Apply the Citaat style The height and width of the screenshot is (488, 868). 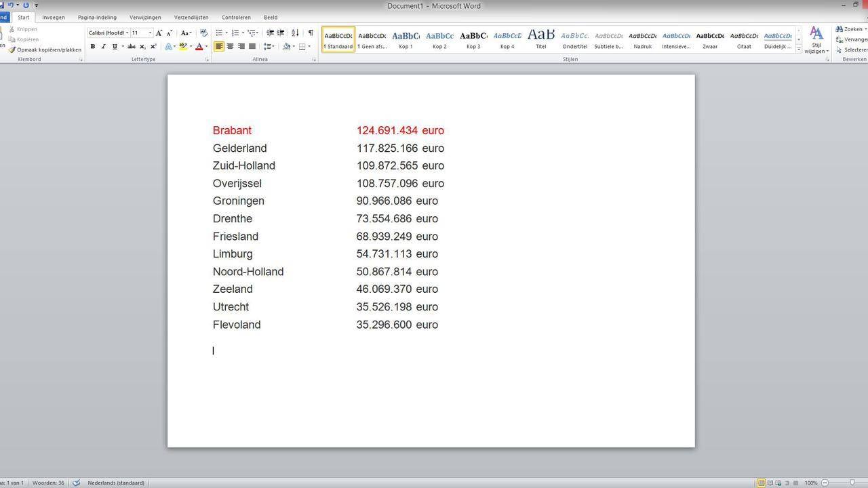click(x=744, y=39)
